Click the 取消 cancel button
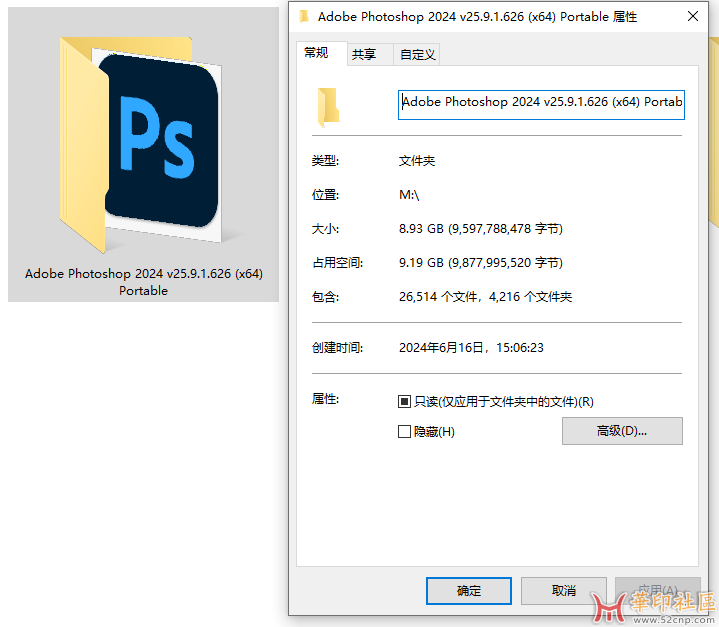 point(564,591)
